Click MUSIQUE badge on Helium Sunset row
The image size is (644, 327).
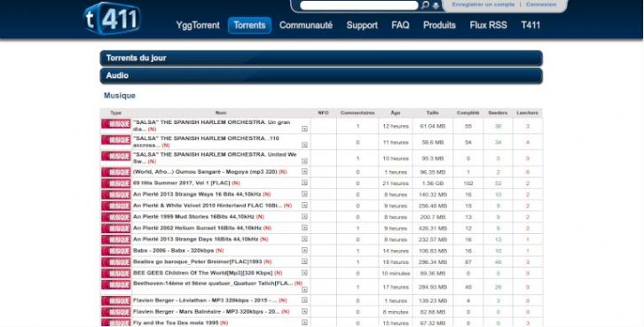[x=116, y=229]
